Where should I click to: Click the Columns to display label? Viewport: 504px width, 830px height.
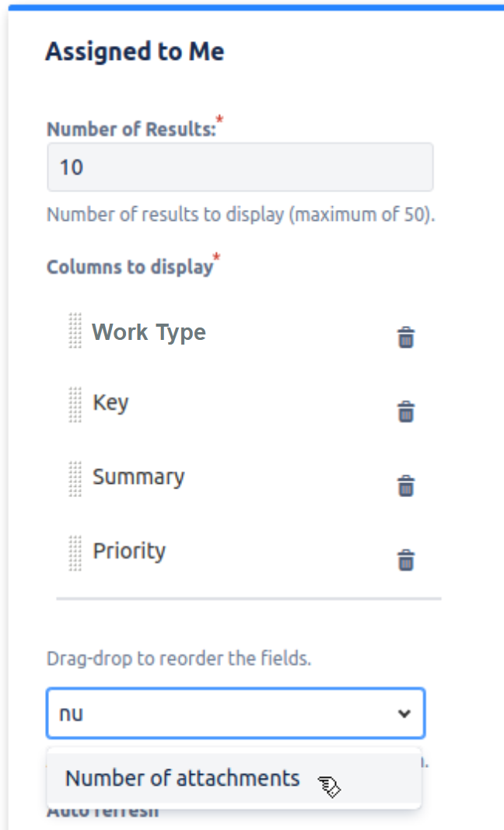129,267
